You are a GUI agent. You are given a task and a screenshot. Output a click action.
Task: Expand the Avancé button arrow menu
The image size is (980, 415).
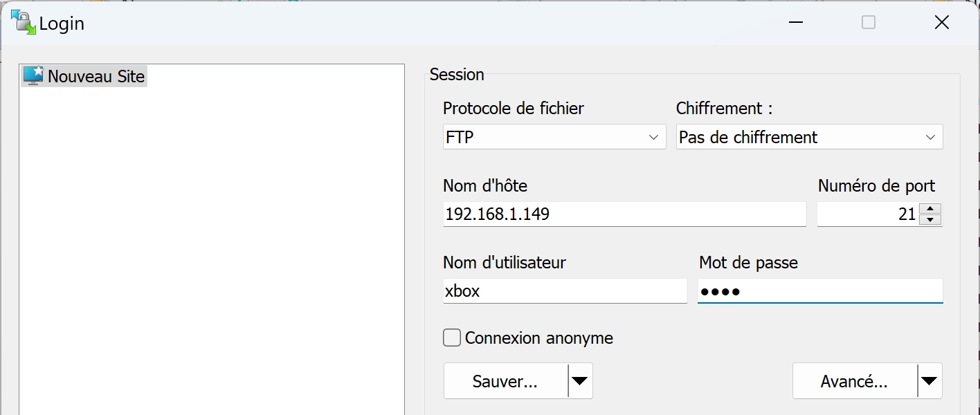coord(929,381)
